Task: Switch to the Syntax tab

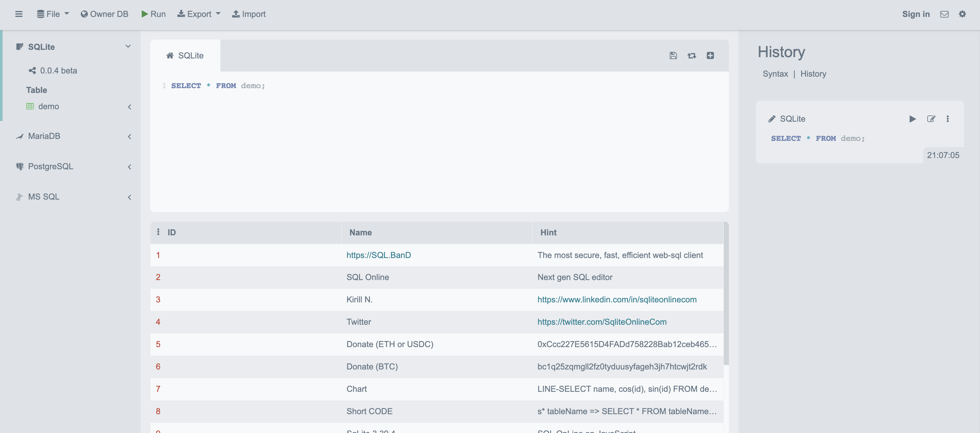Action: [775, 74]
